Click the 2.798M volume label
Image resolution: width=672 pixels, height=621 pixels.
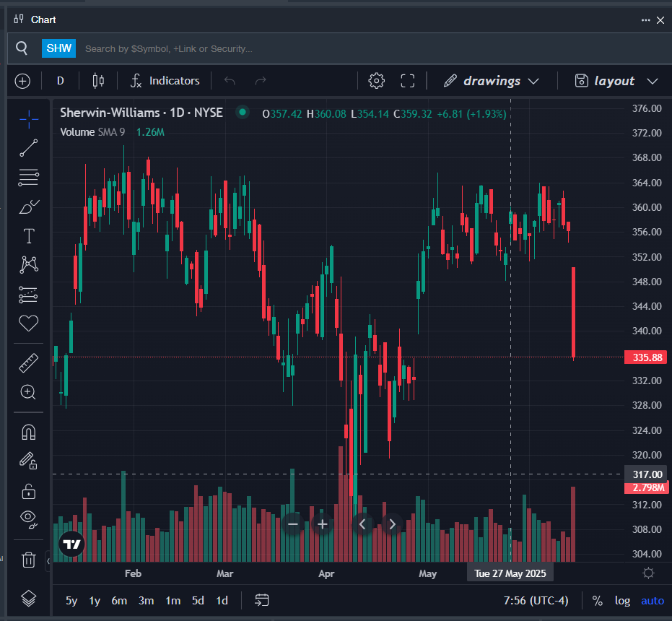[648, 487]
